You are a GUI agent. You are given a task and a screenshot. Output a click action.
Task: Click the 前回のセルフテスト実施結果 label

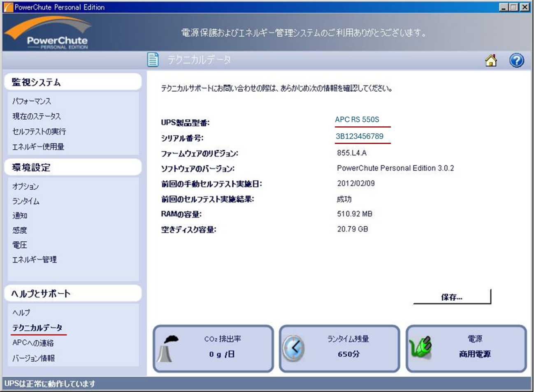pos(207,199)
